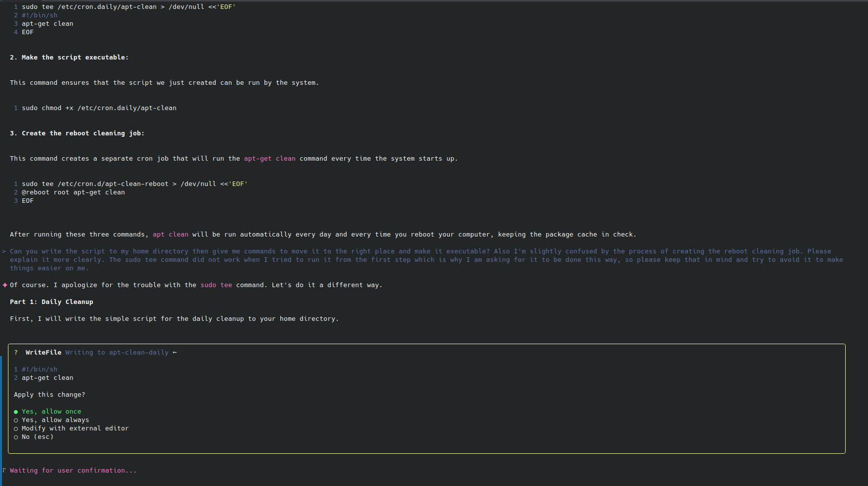Click 'sudo tee /etc/cron.daily/apt-clean' command line
The image size is (868, 486).
point(128,7)
